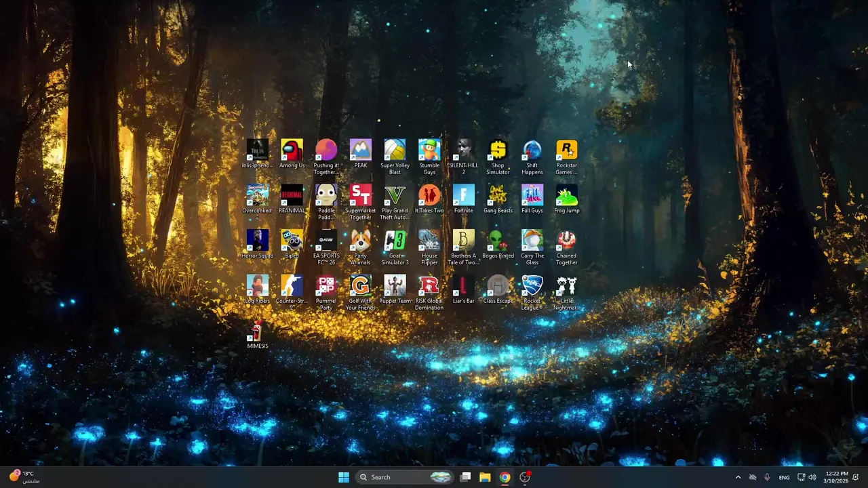
Task: Select the Stumble Guys shortcut
Action: [x=429, y=157]
